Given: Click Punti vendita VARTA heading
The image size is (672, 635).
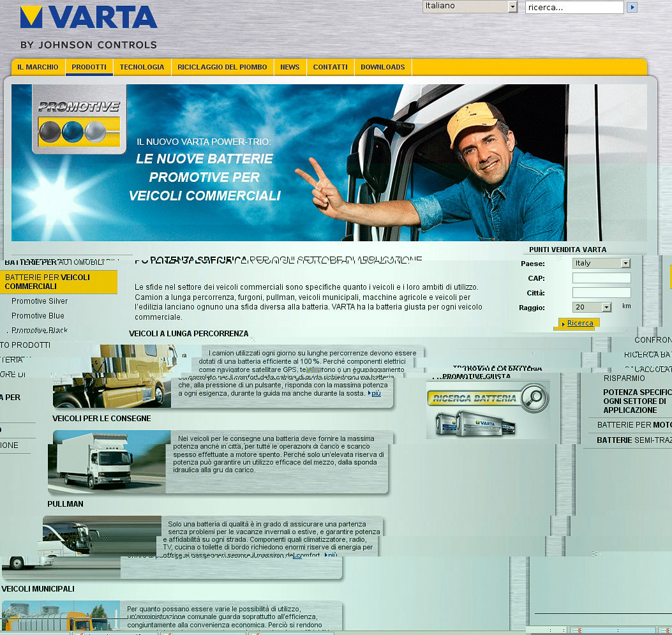Looking at the screenshot, I should pos(567,250).
